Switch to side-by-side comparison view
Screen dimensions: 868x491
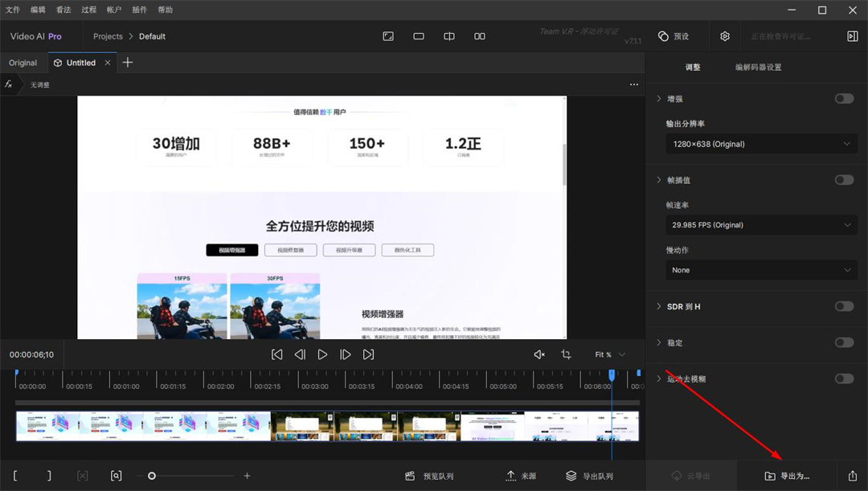(480, 36)
